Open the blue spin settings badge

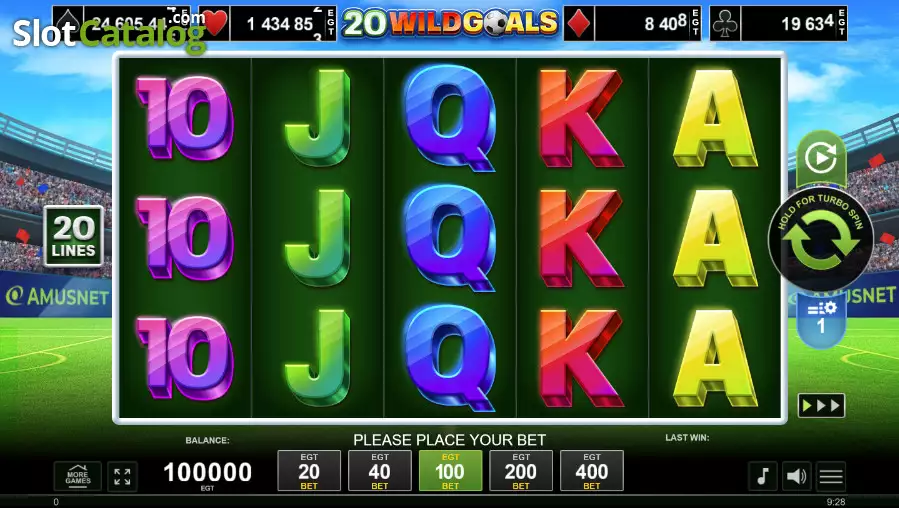[x=821, y=320]
